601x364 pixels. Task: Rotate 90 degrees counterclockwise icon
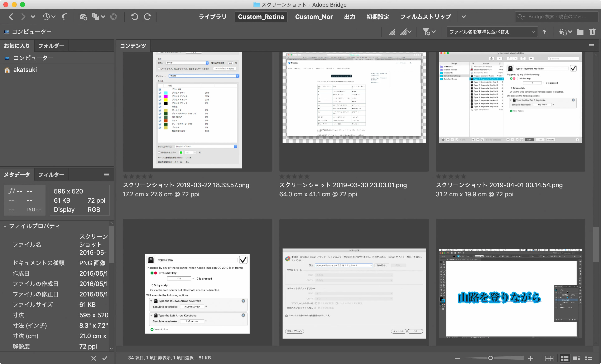click(x=134, y=16)
